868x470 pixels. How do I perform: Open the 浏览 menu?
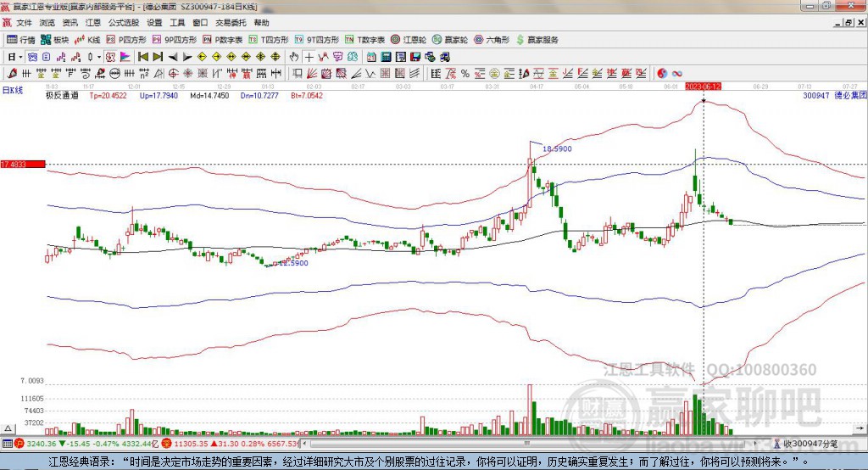[x=47, y=23]
